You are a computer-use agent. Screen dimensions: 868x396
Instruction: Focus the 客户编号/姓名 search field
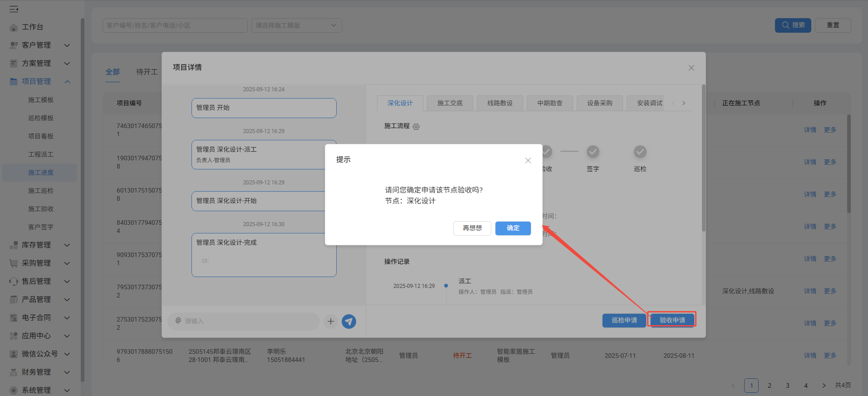click(175, 25)
